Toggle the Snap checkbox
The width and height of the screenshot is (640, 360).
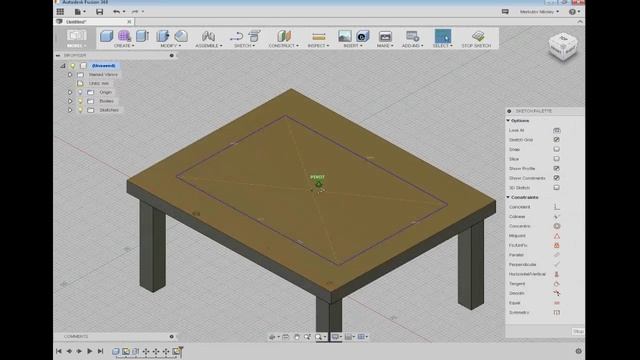[x=557, y=149]
